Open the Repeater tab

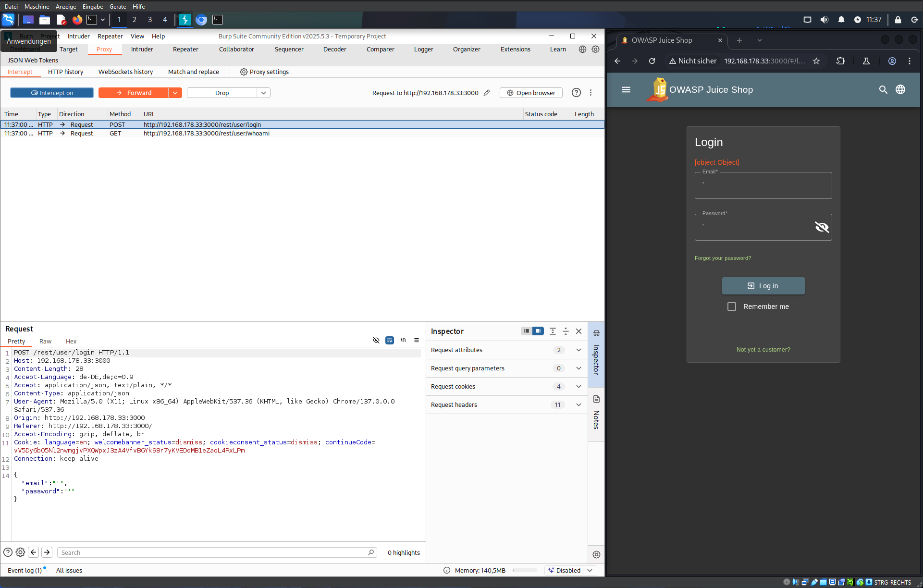(185, 49)
